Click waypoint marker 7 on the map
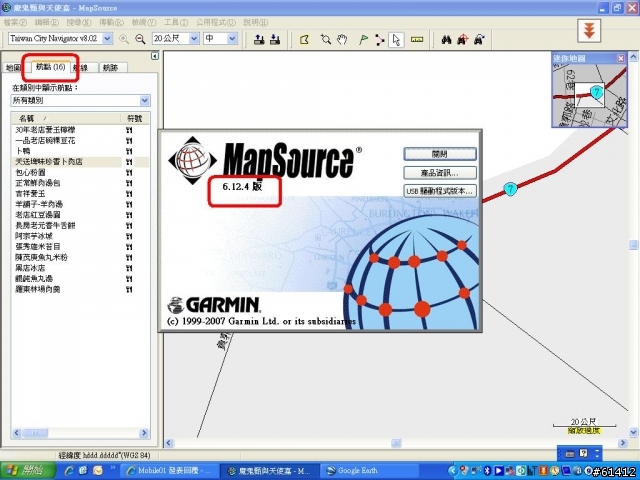 tap(510, 189)
